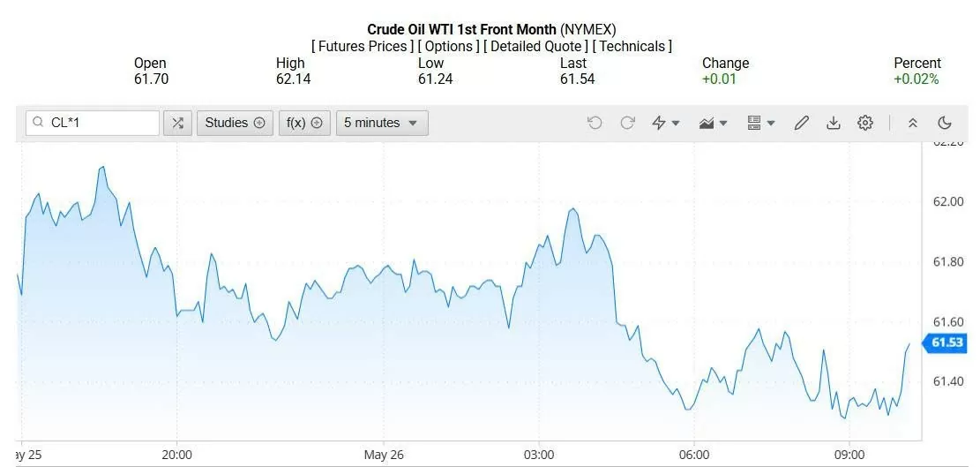Toggle dark mode moon icon
Screen dimensions: 980x467
click(x=945, y=124)
